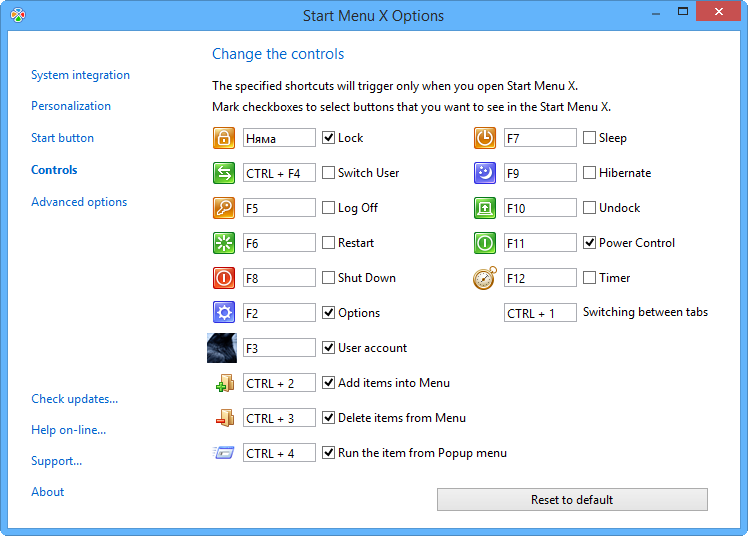This screenshot has height=536, width=748.
Task: Open Advanced options section
Action: (x=79, y=202)
